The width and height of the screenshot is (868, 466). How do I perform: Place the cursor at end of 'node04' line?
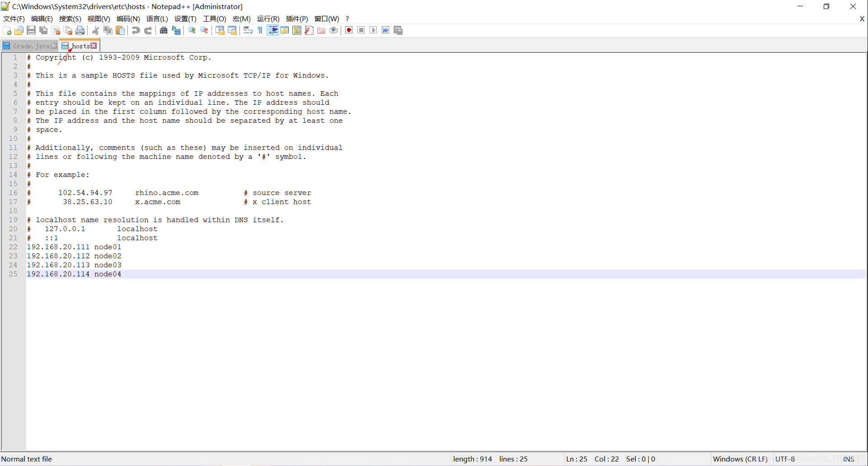(122, 274)
